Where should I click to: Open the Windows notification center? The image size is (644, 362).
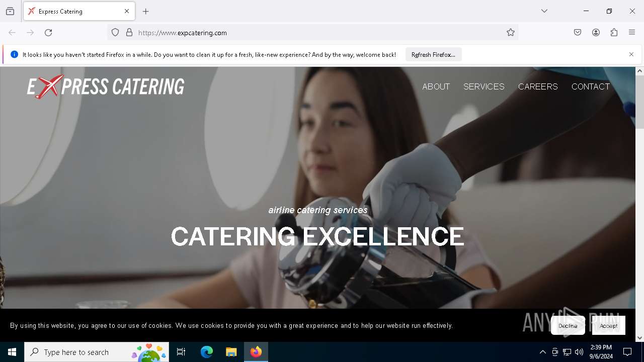point(627,352)
